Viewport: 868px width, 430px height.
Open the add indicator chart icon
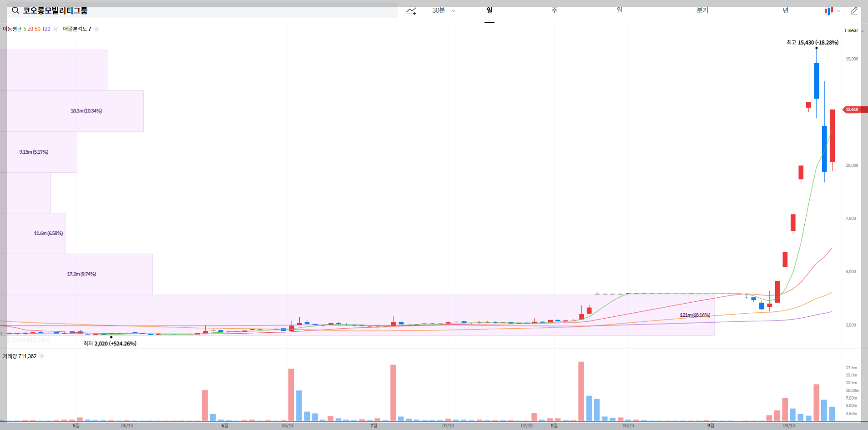(411, 10)
